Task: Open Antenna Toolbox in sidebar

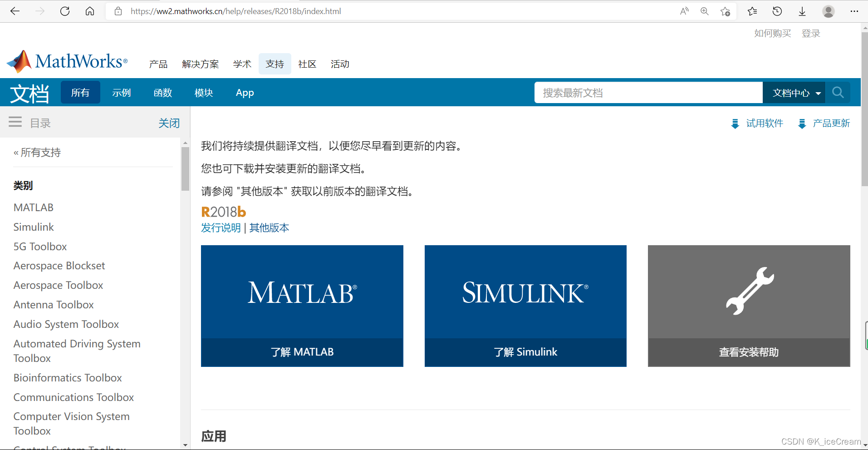Action: (54, 305)
